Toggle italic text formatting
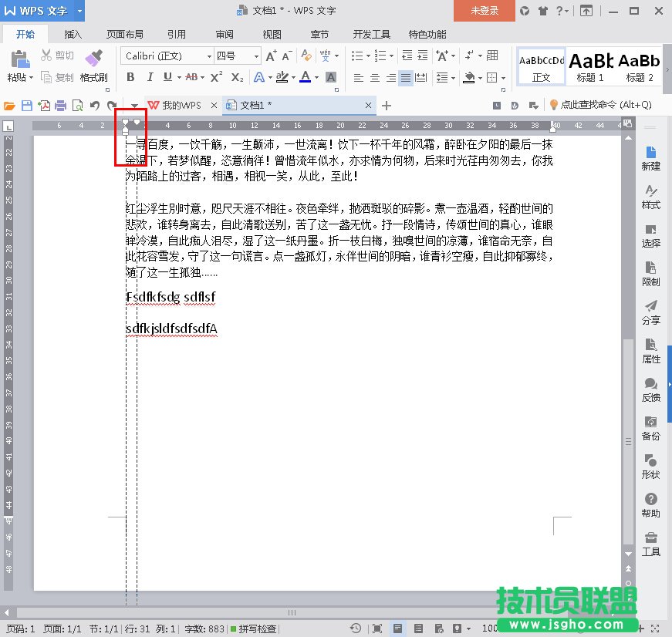Image resolution: width=672 pixels, height=637 pixels. [x=149, y=77]
